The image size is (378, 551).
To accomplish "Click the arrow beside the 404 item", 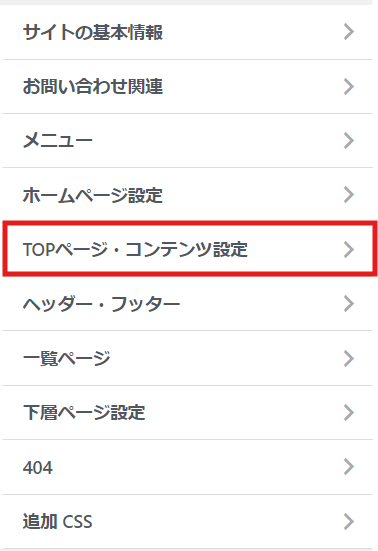I will click(348, 467).
